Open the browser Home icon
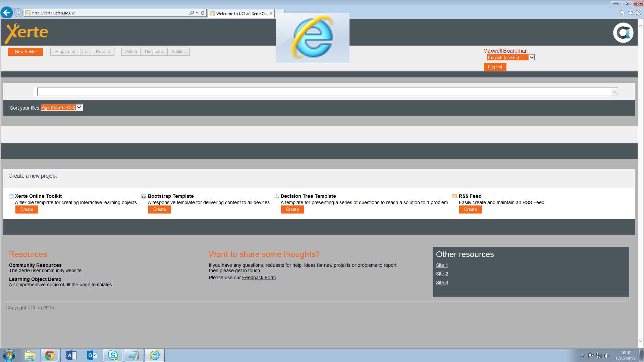 coord(622,12)
